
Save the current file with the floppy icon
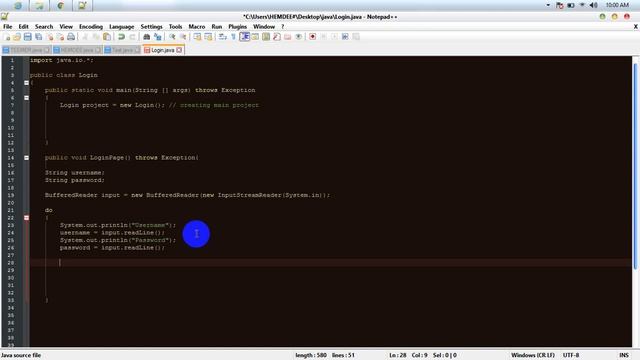point(27,37)
